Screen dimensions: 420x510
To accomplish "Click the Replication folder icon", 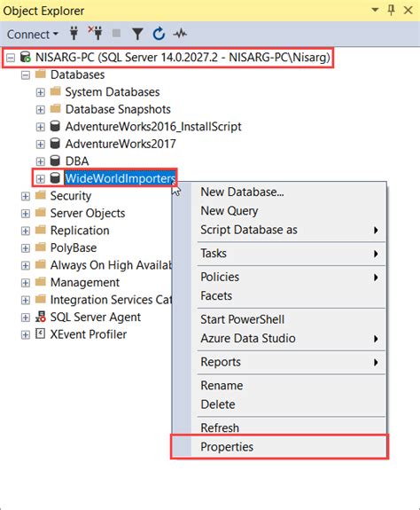I will (40, 230).
